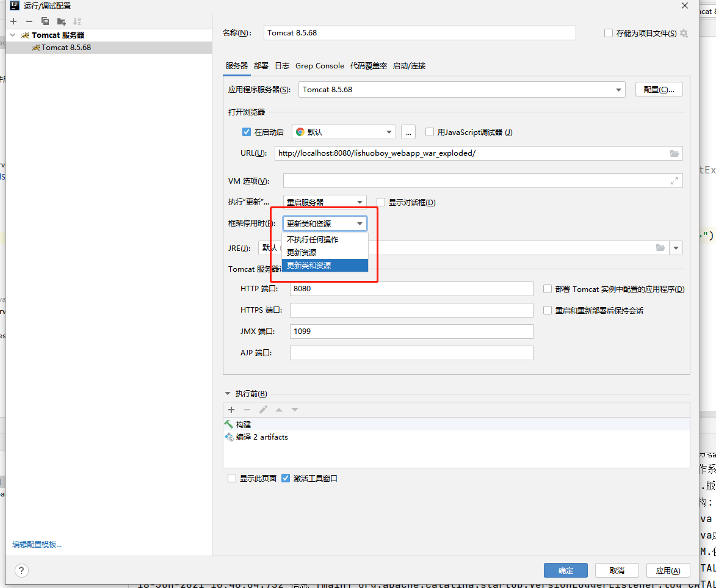Click the 构建 hammer icon
716x588 pixels.
pos(230,424)
